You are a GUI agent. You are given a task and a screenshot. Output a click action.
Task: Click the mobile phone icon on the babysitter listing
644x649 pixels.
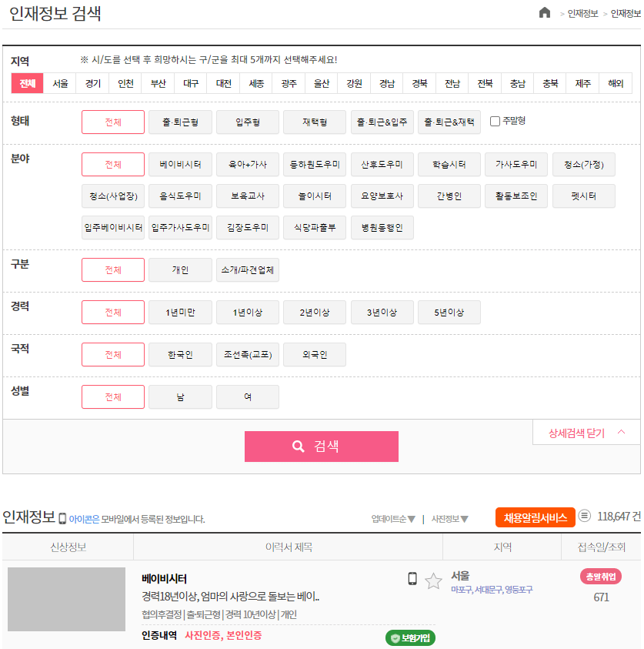(412, 579)
